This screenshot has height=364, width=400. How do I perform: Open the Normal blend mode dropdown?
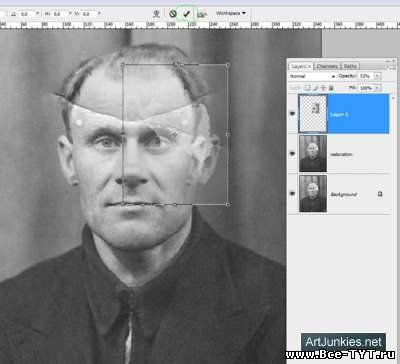[312, 76]
